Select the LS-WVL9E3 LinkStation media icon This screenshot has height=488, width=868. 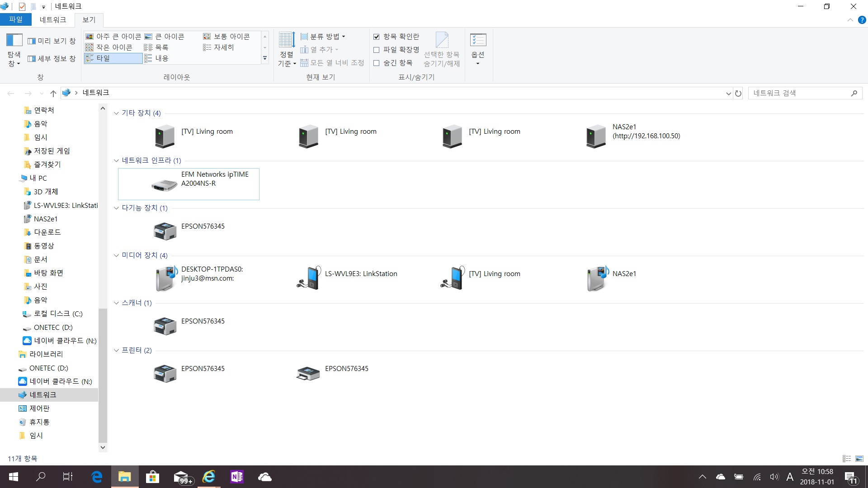click(309, 277)
